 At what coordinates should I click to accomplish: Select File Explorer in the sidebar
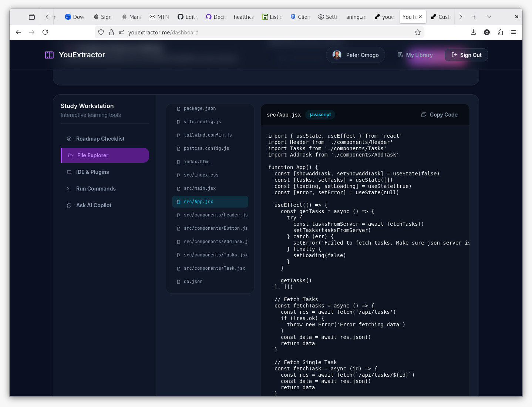105,155
